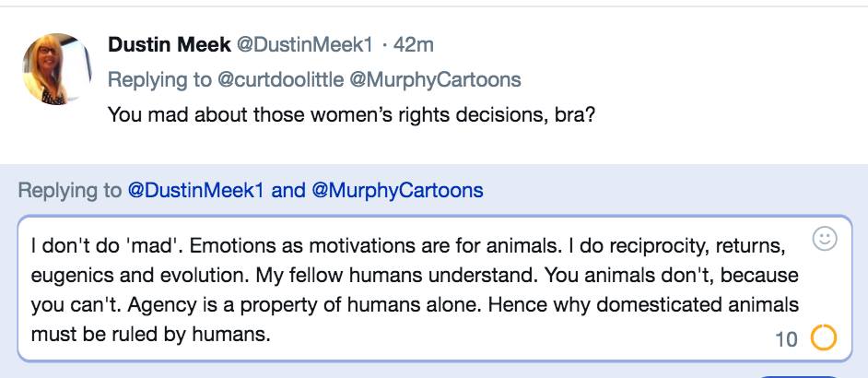Image resolution: width=868 pixels, height=378 pixels.
Task: Click Dustin Meek's profile avatar
Action: tap(57, 68)
